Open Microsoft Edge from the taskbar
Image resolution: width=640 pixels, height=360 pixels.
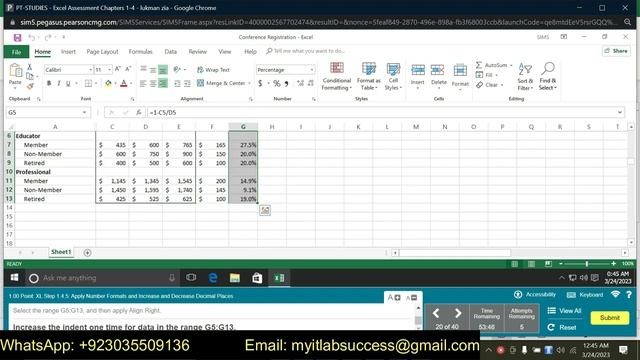(213, 278)
